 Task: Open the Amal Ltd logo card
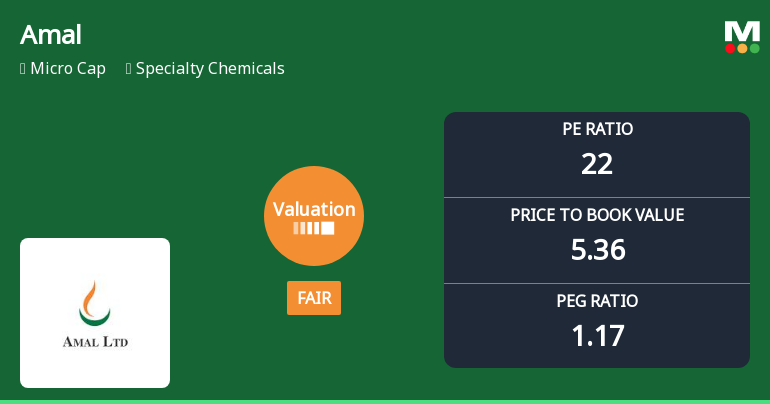(95, 313)
